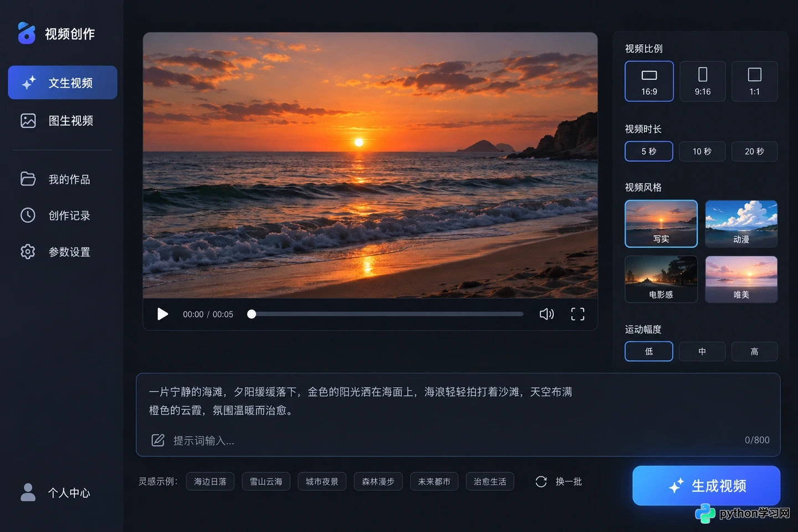798x532 pixels.
Task: Click the 0/800 character counter
Action: [x=757, y=440]
